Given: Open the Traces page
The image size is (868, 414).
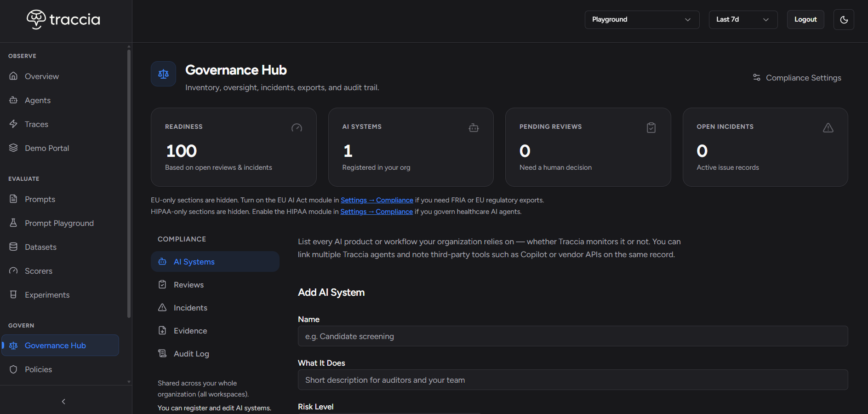Looking at the screenshot, I should pos(36,124).
